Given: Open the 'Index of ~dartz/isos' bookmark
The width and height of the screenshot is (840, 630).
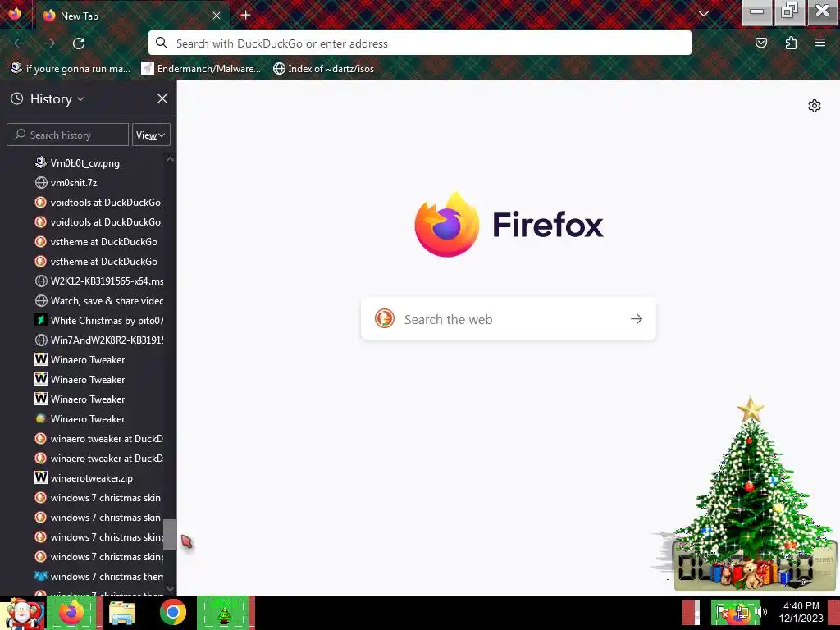Looking at the screenshot, I should click(x=323, y=69).
